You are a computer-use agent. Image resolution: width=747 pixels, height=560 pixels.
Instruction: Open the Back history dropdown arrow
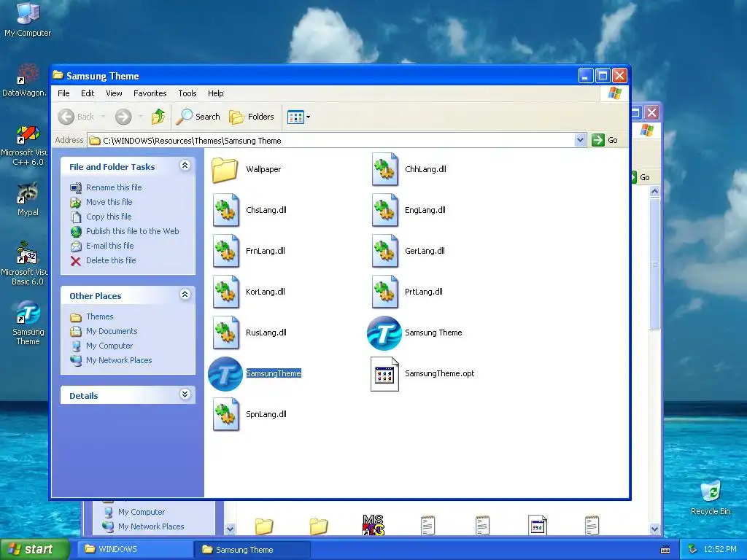coord(104,117)
